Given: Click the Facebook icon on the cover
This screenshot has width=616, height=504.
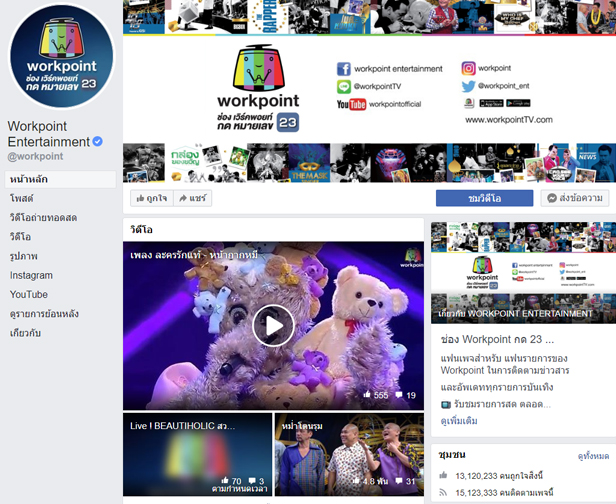Looking at the screenshot, I should click(x=343, y=69).
